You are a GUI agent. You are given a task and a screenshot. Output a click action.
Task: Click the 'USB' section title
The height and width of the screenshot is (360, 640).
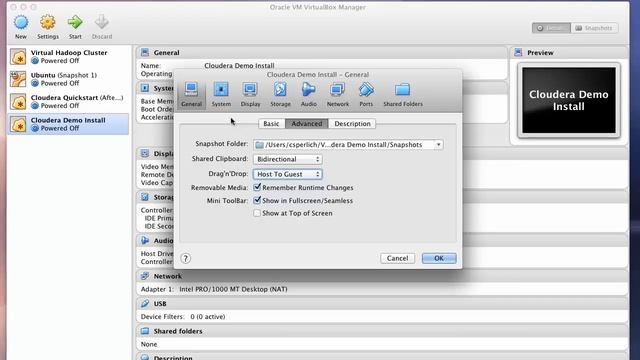click(x=160, y=304)
